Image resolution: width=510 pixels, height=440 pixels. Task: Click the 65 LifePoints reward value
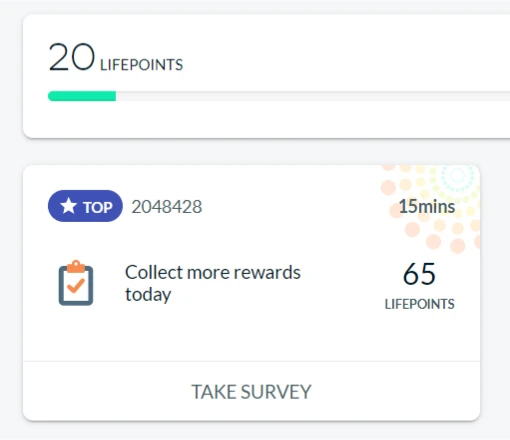click(x=419, y=274)
